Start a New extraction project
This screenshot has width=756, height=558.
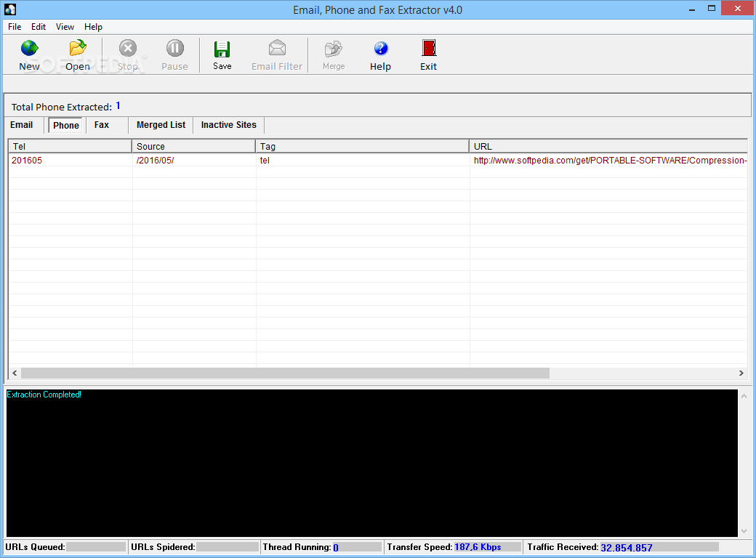coord(29,55)
